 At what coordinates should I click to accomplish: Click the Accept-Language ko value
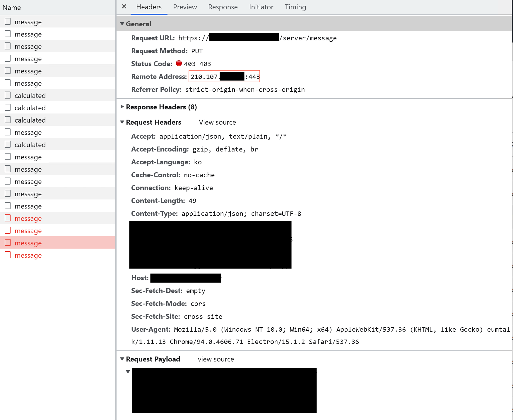tap(198, 162)
